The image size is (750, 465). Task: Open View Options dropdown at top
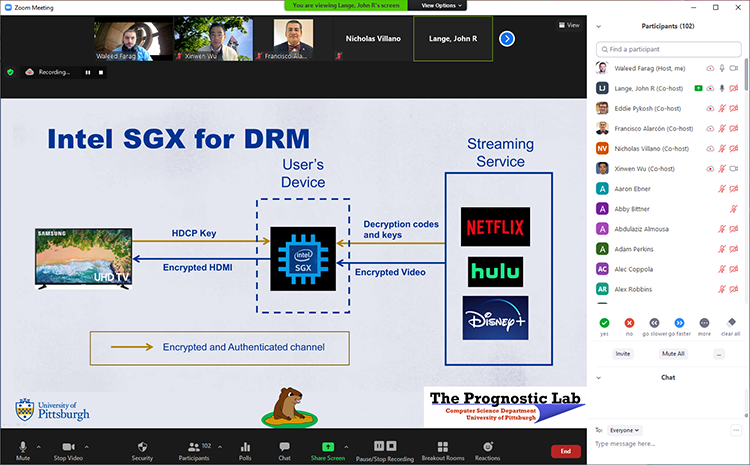click(x=441, y=5)
